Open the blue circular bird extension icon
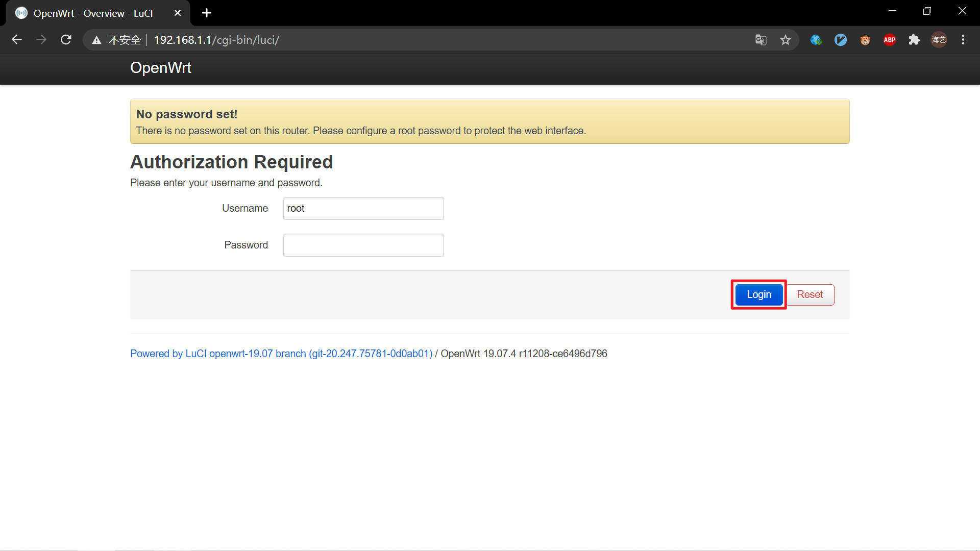The width and height of the screenshot is (980, 551). 840,40
